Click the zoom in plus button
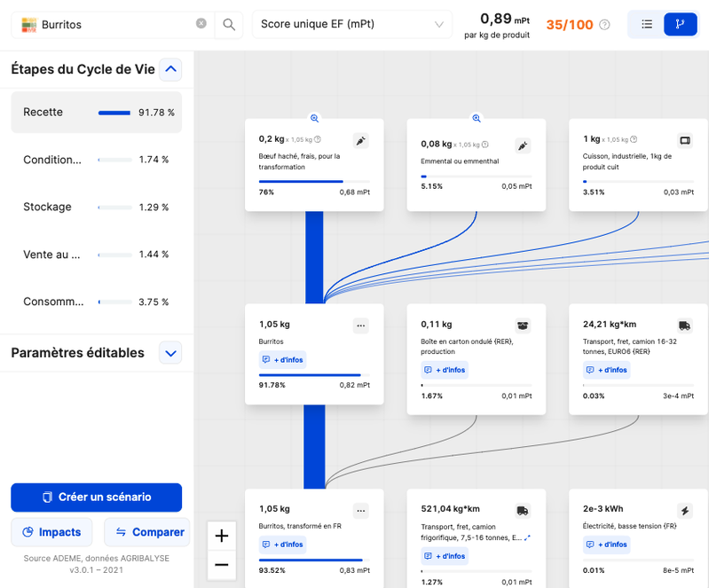 point(222,536)
